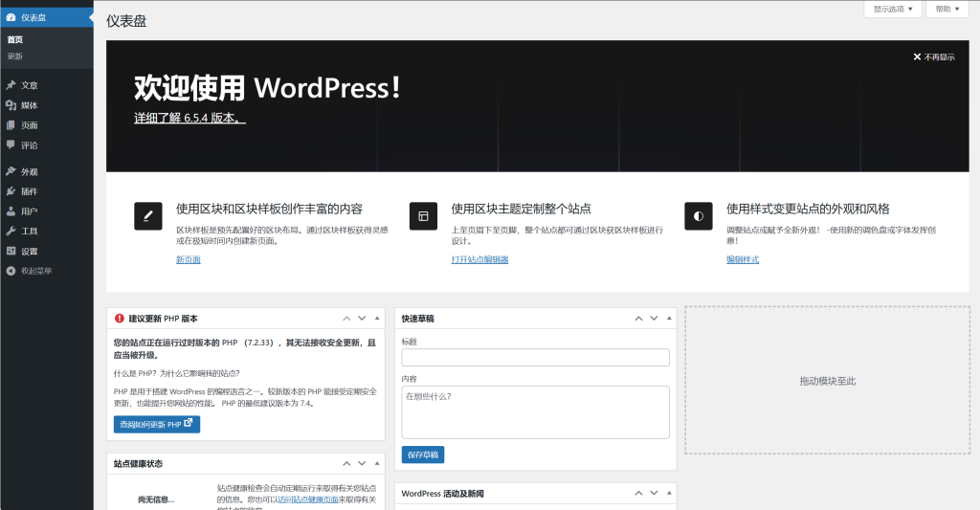Click the 保存草稿 button
Viewport: 980px width, 510px height.
point(423,455)
